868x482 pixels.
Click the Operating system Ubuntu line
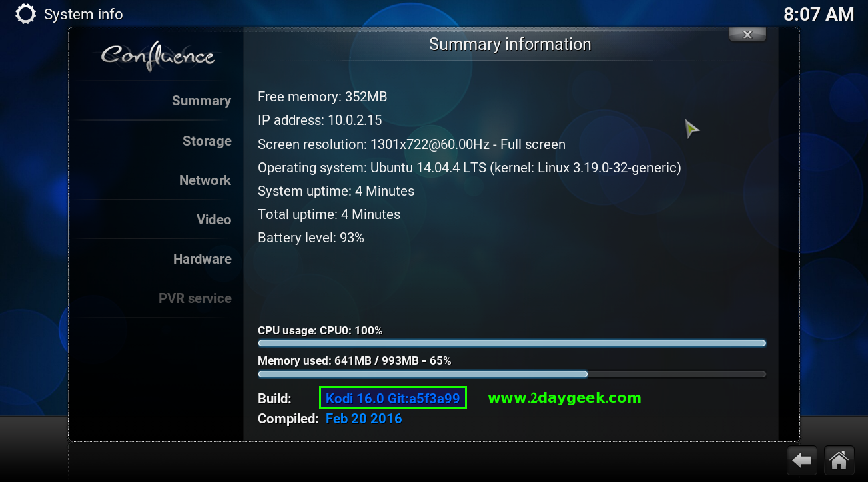coord(469,168)
